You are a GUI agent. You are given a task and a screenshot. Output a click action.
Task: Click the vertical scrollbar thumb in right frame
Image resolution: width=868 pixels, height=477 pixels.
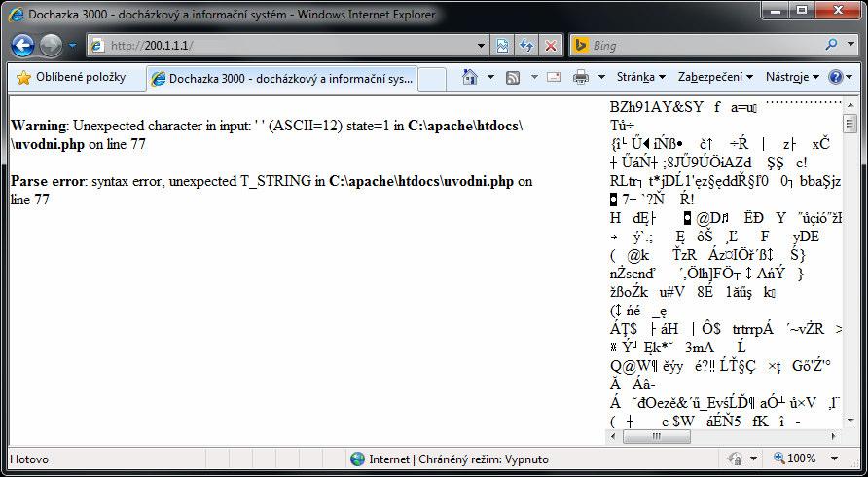(x=850, y=124)
